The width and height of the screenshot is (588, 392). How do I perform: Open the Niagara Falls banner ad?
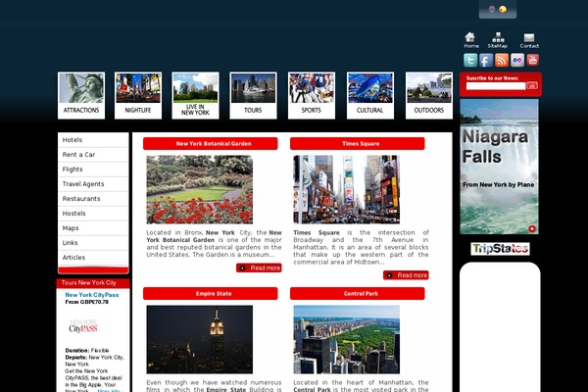pos(499,167)
